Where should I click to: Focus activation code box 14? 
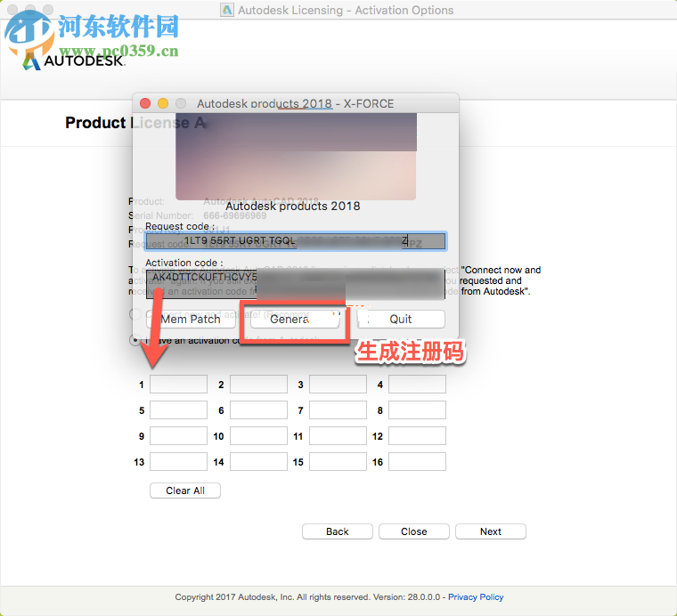pos(258,462)
